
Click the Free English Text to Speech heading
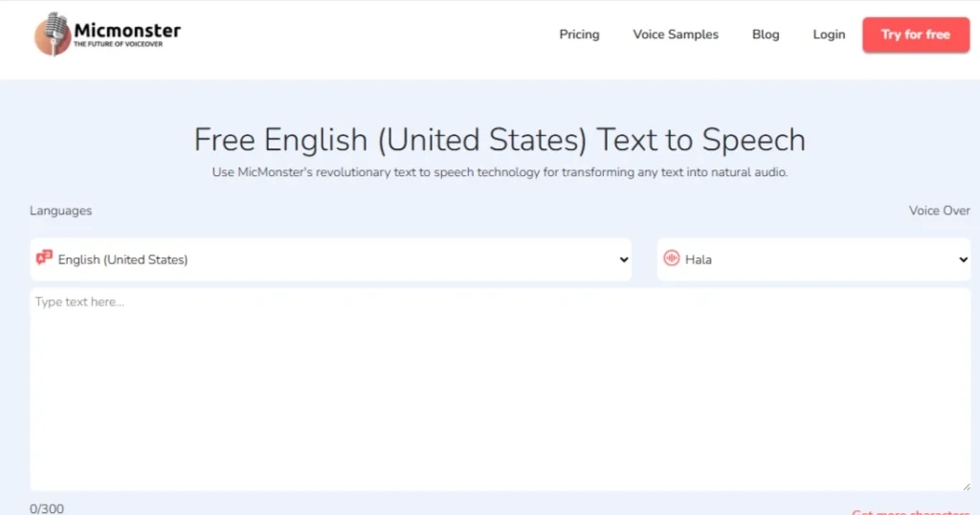click(500, 140)
